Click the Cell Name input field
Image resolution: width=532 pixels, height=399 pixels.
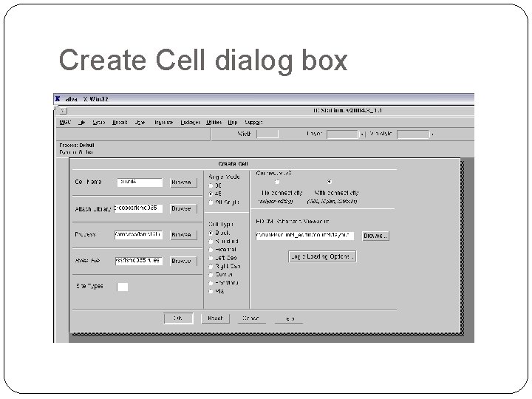(140, 183)
